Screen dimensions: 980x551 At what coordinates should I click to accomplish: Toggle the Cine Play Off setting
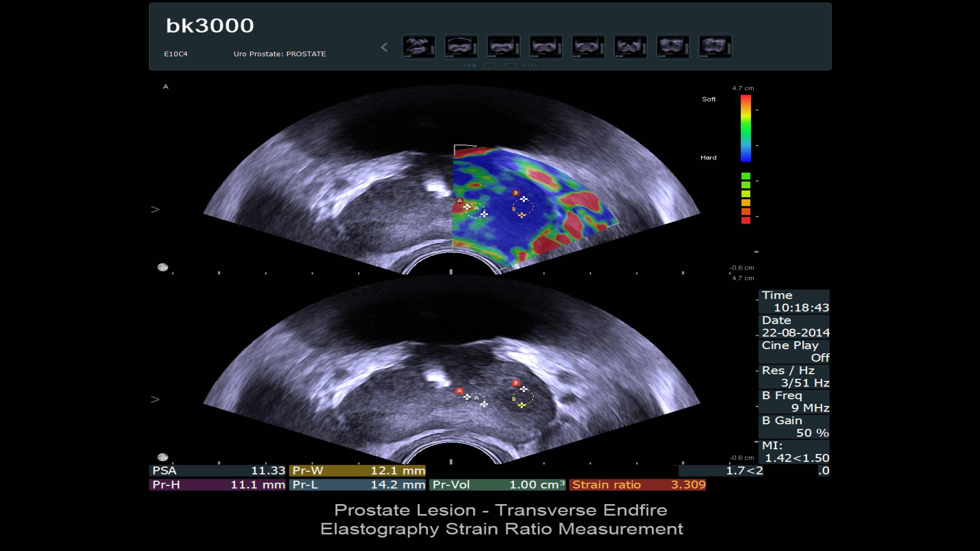(x=794, y=351)
